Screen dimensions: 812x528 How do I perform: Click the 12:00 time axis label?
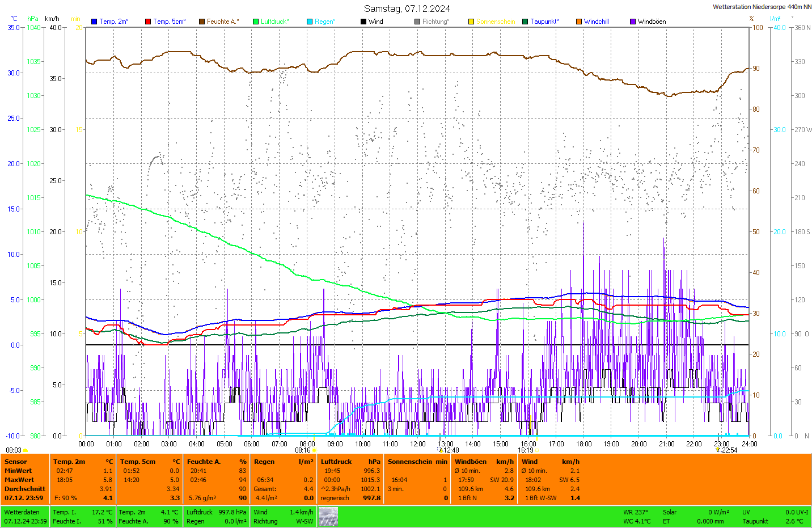pos(418,444)
